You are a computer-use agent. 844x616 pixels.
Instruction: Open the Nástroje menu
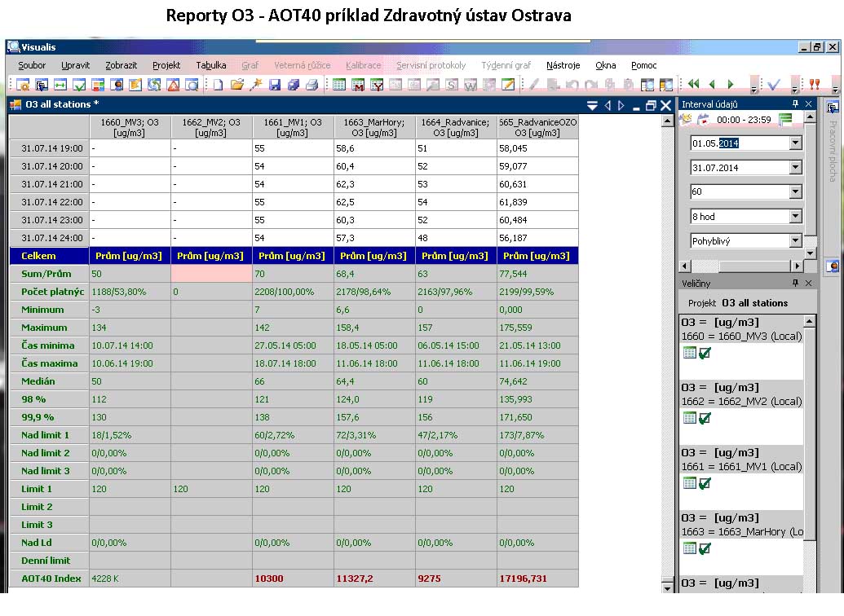(563, 65)
